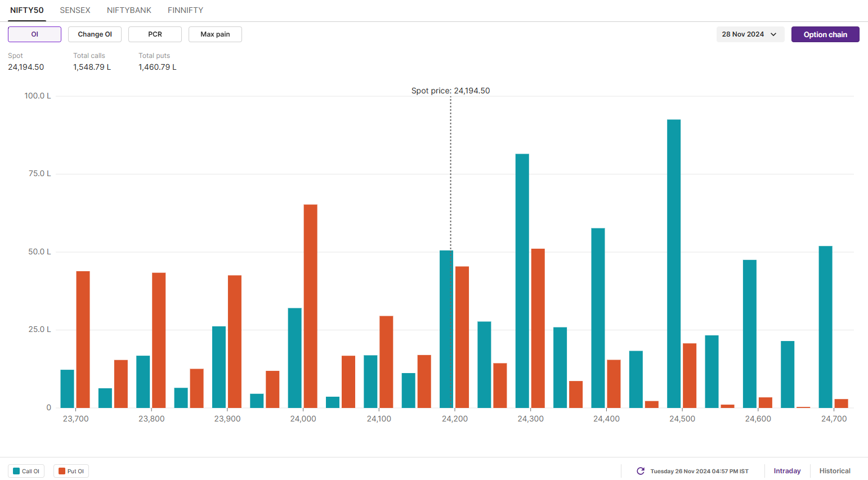The image size is (868, 480).
Task: Click the 23,900 Put OI bar
Action: point(235,342)
